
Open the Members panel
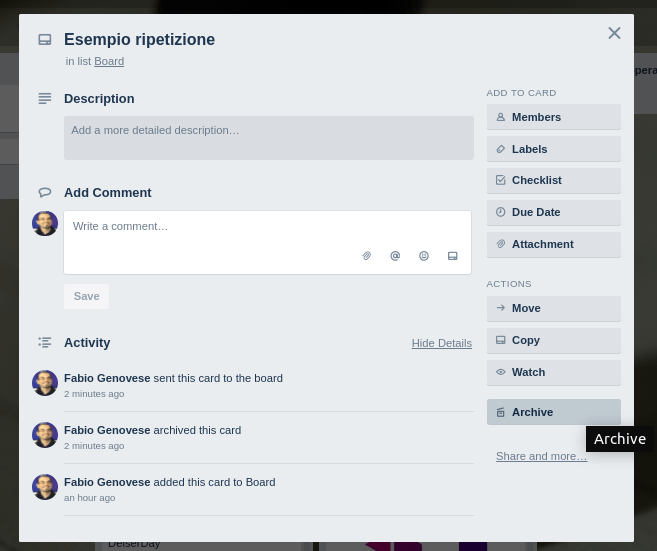coord(553,117)
